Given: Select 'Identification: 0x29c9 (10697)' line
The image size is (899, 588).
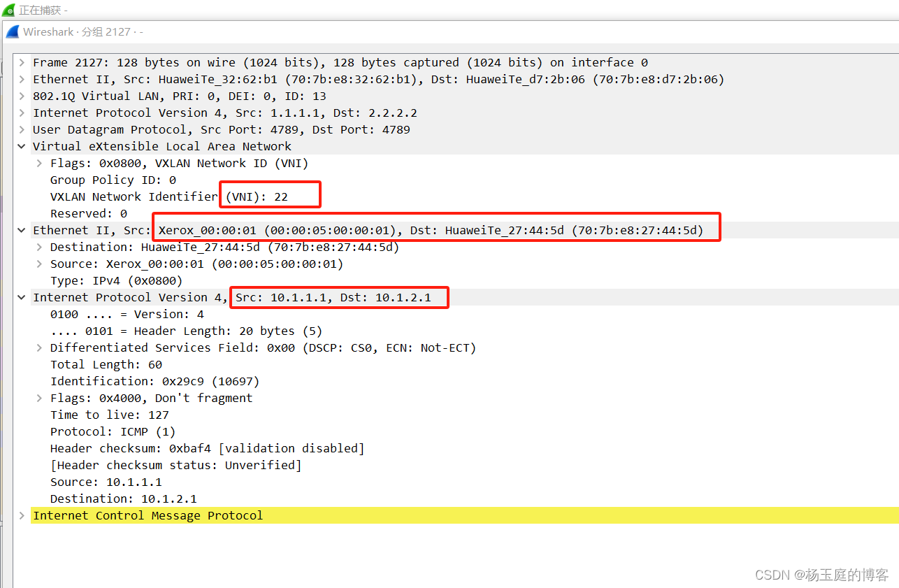Looking at the screenshot, I should point(155,381).
